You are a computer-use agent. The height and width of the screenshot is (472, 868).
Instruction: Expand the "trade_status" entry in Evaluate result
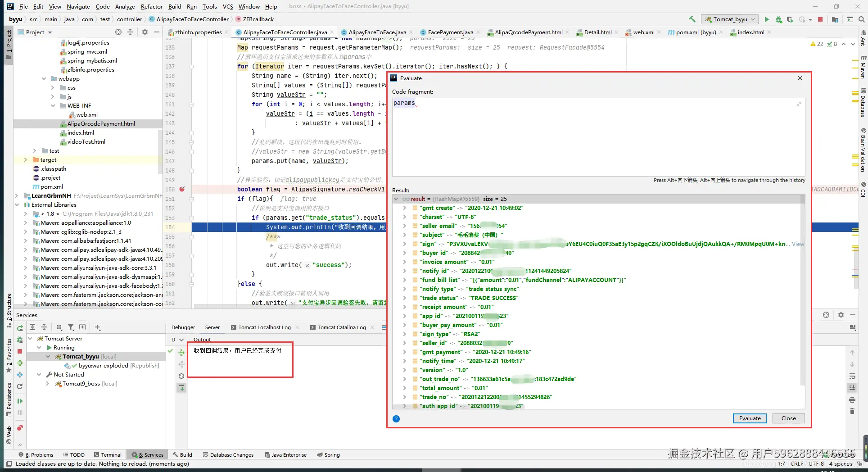(404, 298)
